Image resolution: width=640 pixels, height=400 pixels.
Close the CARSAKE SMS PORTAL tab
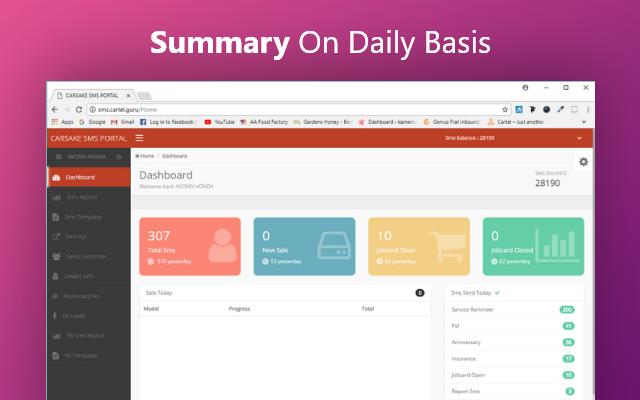128,96
